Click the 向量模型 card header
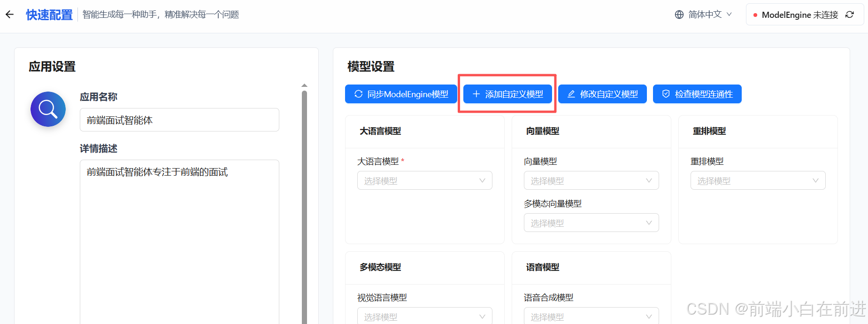This screenshot has height=324, width=868. click(591, 131)
